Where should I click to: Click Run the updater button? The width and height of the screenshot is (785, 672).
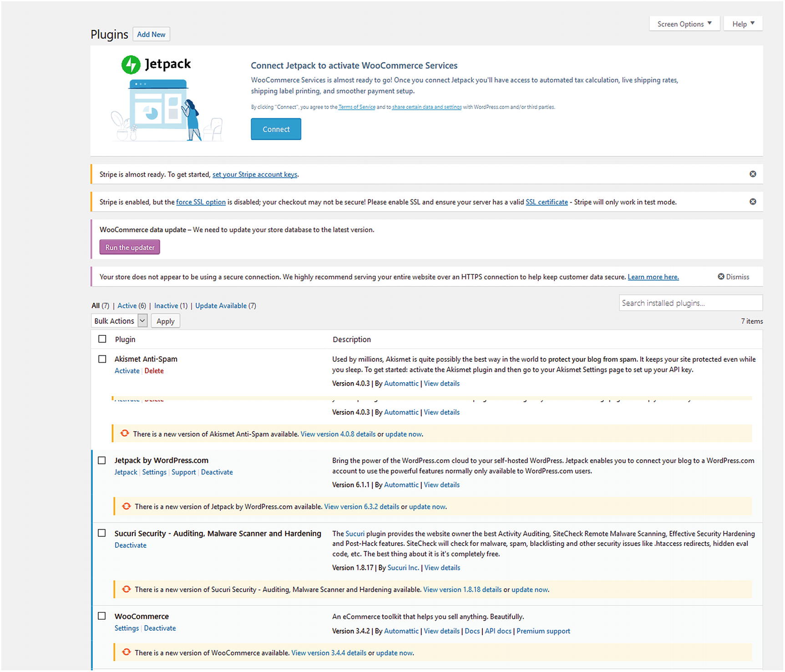130,248
